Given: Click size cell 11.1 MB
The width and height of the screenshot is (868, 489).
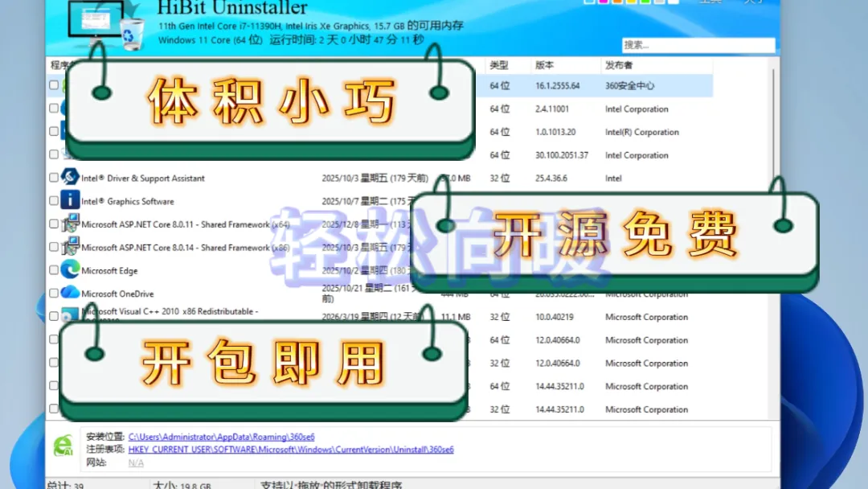Looking at the screenshot, I should coord(456,317).
